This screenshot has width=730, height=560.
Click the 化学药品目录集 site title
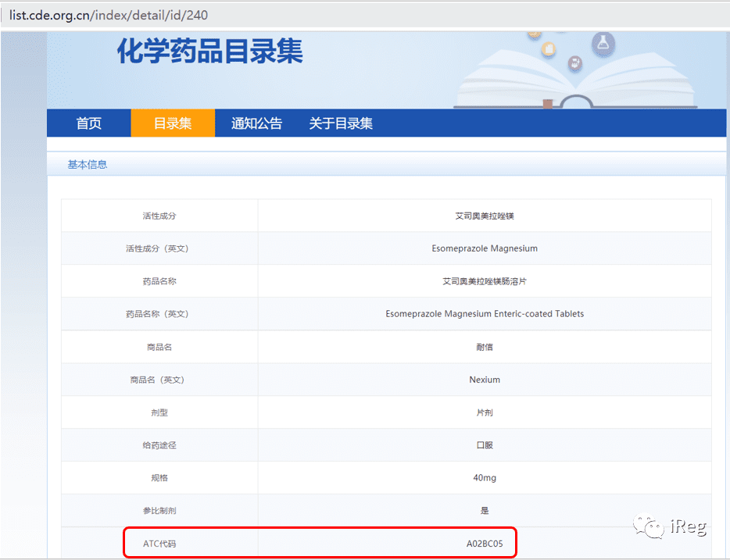[x=210, y=51]
